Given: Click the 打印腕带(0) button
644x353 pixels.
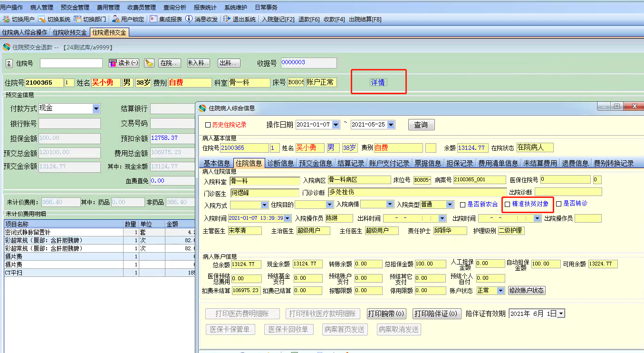Looking at the screenshot, I should click(x=386, y=314).
